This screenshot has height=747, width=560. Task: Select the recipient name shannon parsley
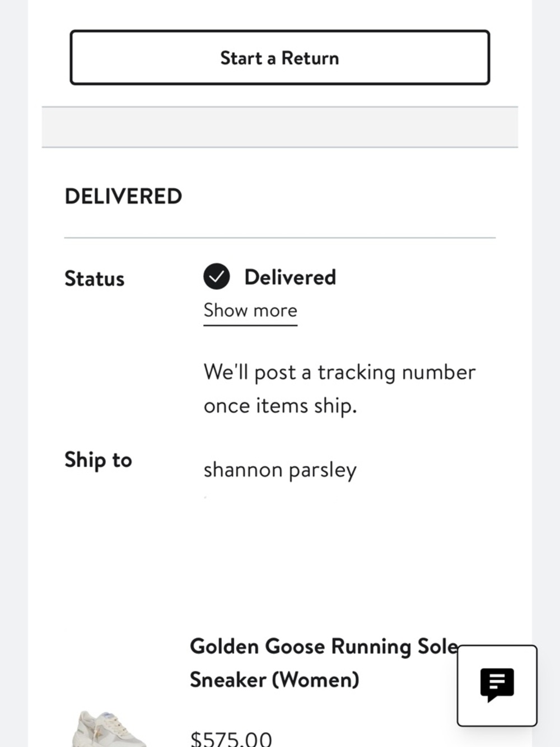click(279, 470)
